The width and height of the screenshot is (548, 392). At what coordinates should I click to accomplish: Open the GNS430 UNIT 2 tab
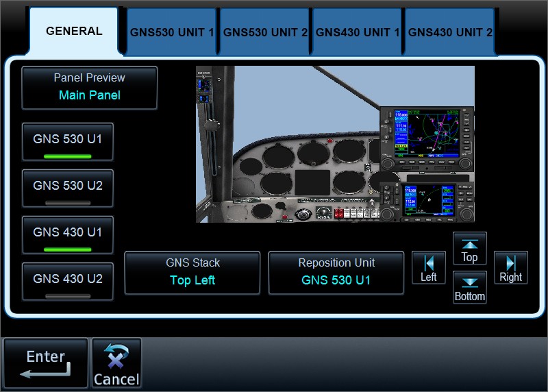tap(450, 32)
